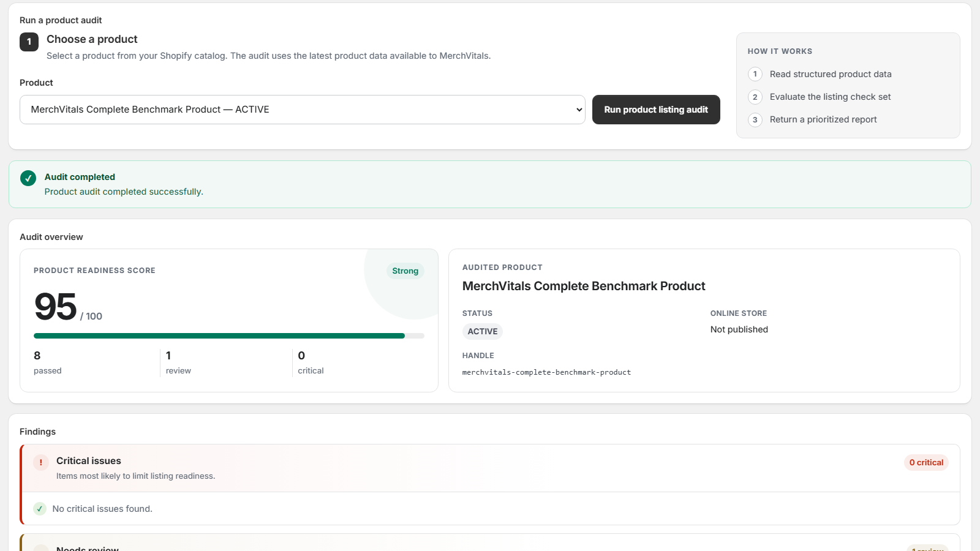The image size is (980, 551).
Task: Click the 'Findings' heading
Action: (37, 432)
